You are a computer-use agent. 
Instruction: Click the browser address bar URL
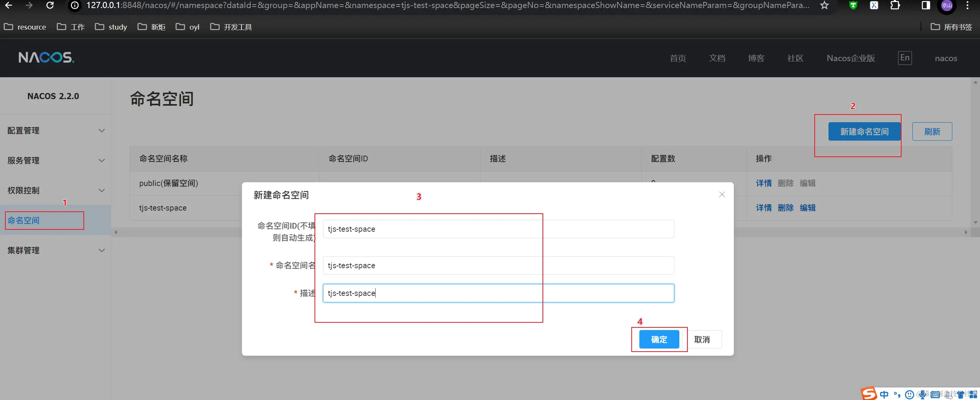pos(448,5)
